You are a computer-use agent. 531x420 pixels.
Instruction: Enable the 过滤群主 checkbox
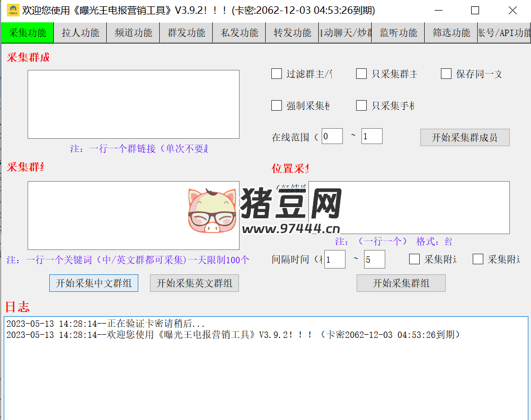pos(277,74)
